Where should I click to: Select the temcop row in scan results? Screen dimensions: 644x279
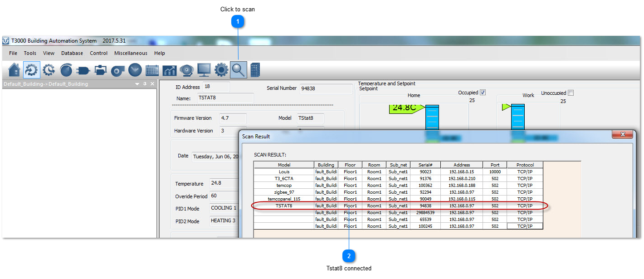pyautogui.click(x=398, y=186)
